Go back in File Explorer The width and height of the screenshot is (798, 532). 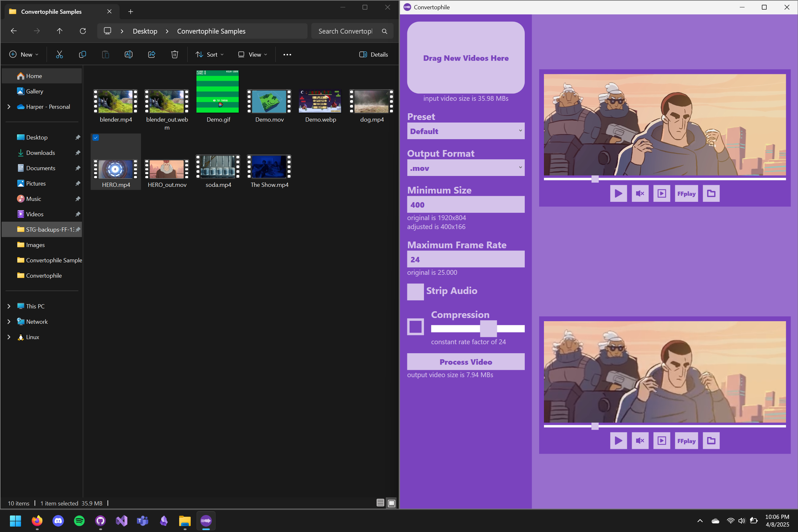13,31
